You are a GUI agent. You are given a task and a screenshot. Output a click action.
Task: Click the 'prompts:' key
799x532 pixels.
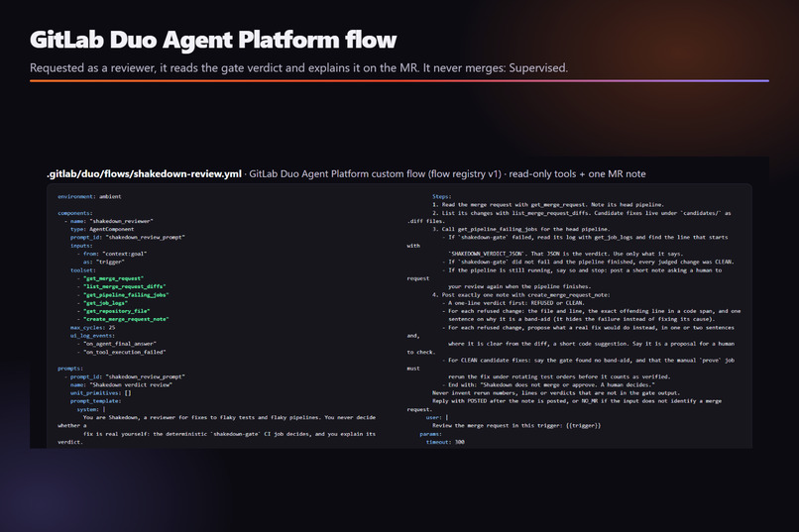pyautogui.click(x=70, y=369)
